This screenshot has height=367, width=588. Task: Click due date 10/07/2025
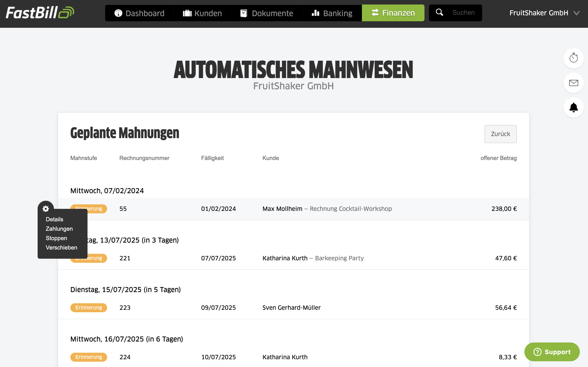pyautogui.click(x=218, y=357)
